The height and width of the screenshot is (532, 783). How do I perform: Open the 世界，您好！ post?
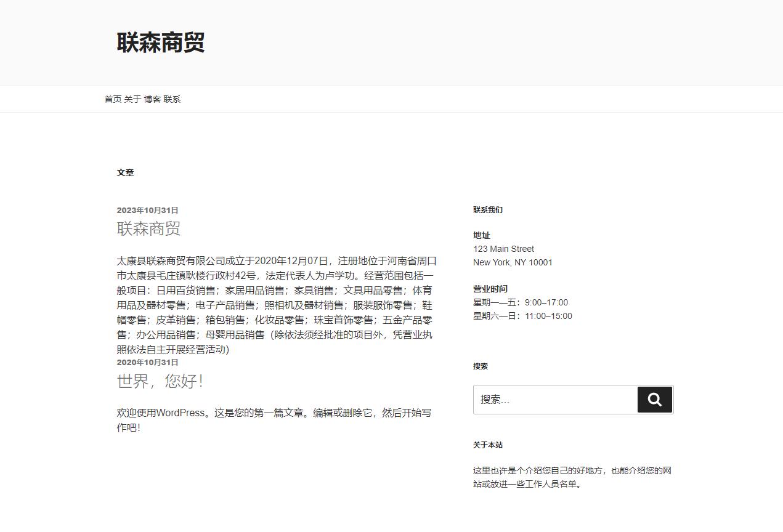160,381
